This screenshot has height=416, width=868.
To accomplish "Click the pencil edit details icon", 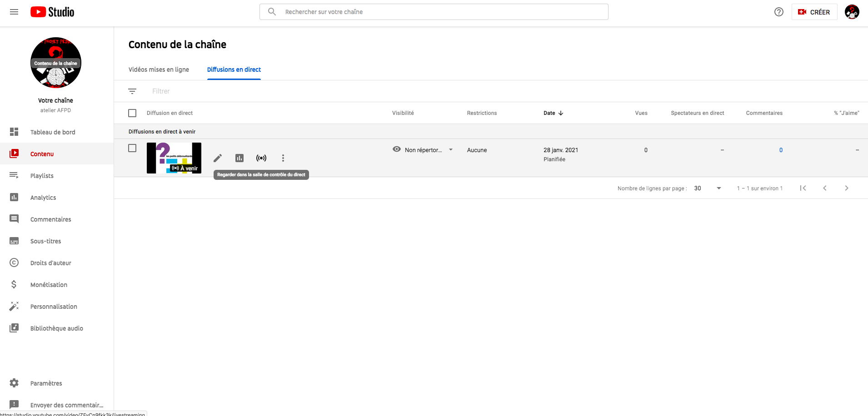I will [218, 158].
